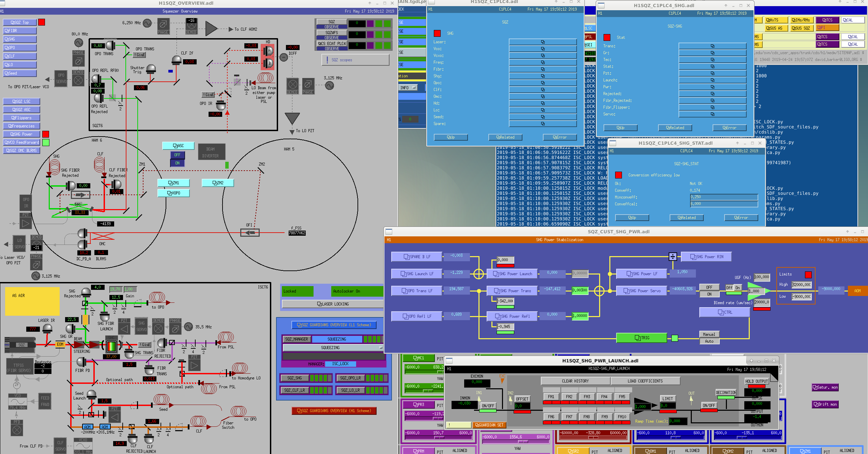Click the GUARDIAN SET button
Screen dimensions: 868x454
[x=489, y=425]
